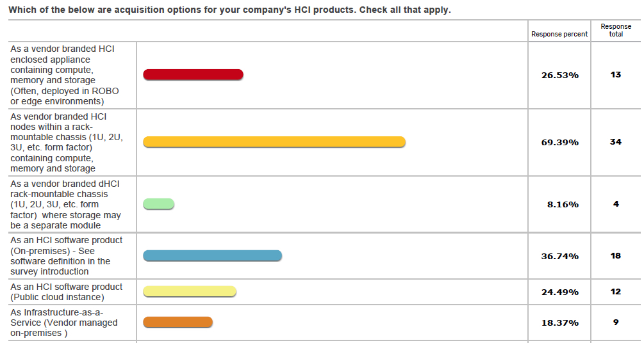Click the pale yellow 24.49% bar
644x343 pixels.
tap(190, 291)
